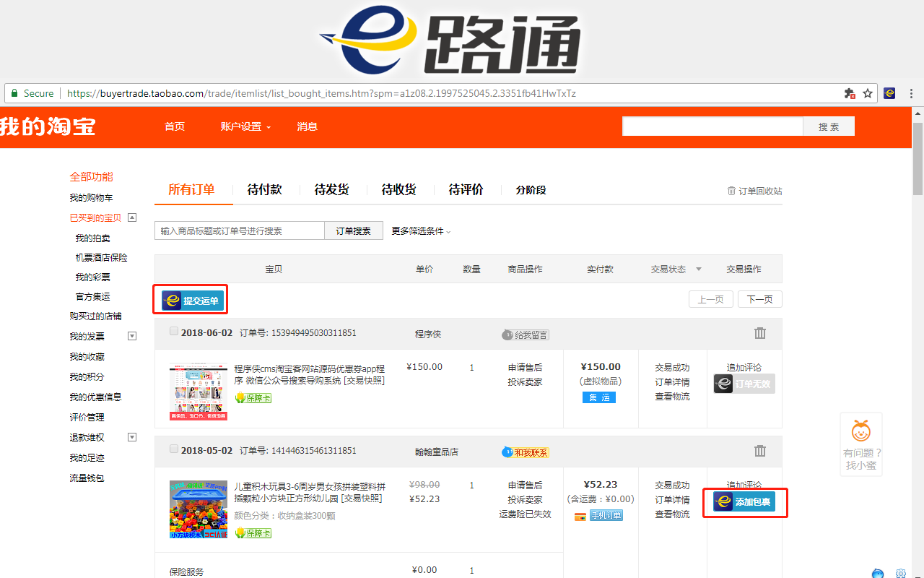Switch to the 待收货 tab
Screen dimensions: 924x578
tap(398, 189)
